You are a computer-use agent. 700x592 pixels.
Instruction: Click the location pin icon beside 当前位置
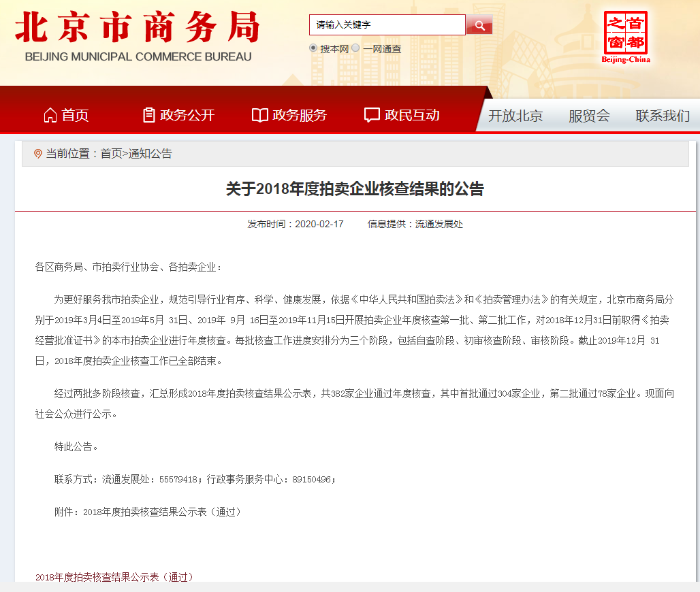[x=38, y=154]
